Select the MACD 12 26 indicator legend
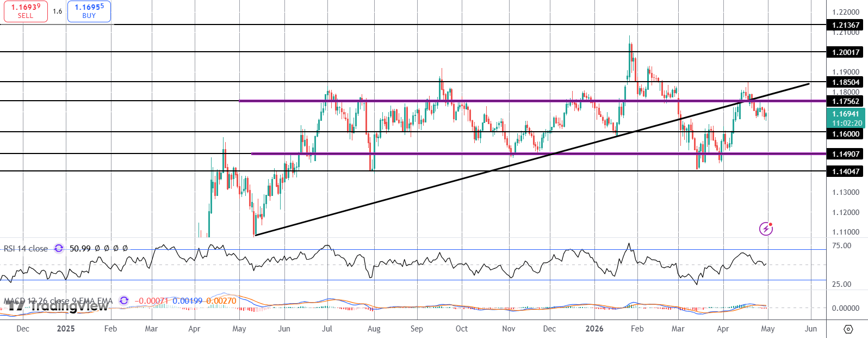Screen dimensions: 868x338 (x=57, y=300)
